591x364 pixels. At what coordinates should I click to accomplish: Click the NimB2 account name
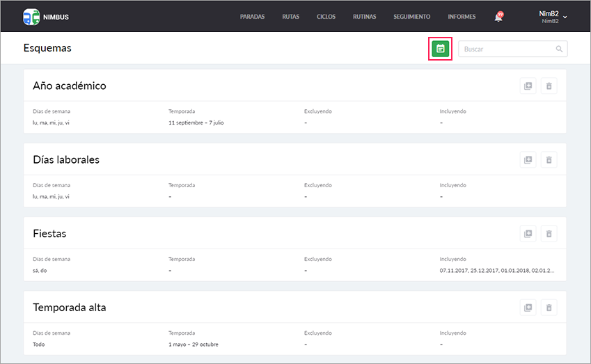[549, 13]
